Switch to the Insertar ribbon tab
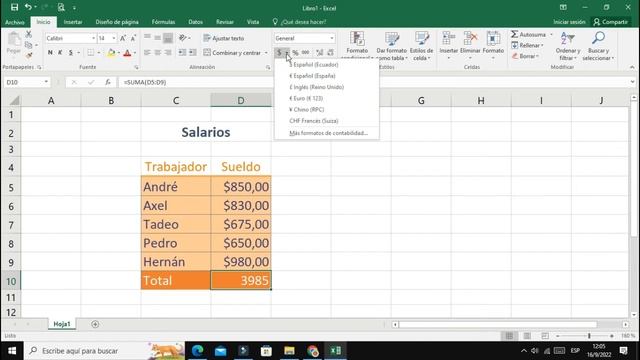 pyautogui.click(x=73, y=22)
